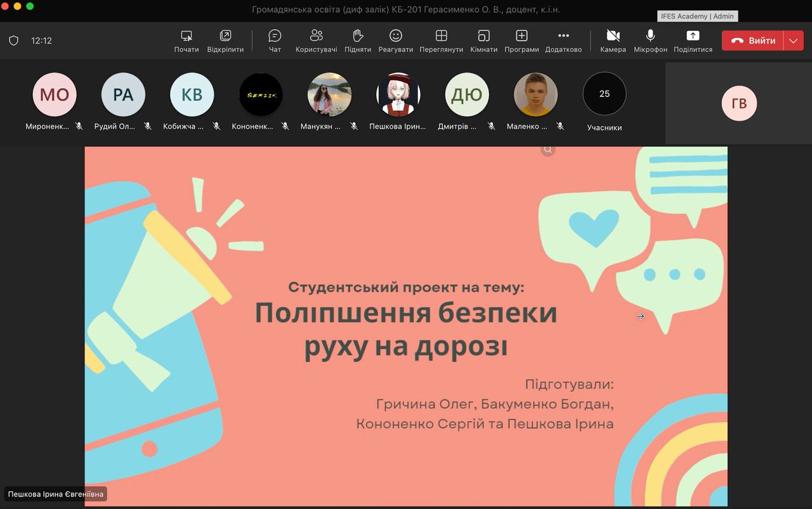
Task: Pop out meeting with Відкріпити
Action: [x=225, y=41]
